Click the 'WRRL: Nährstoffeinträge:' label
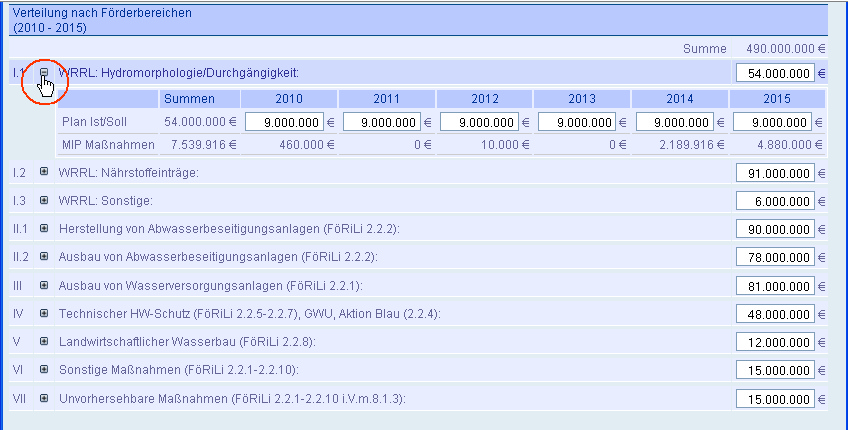The image size is (848, 430). click(129, 173)
